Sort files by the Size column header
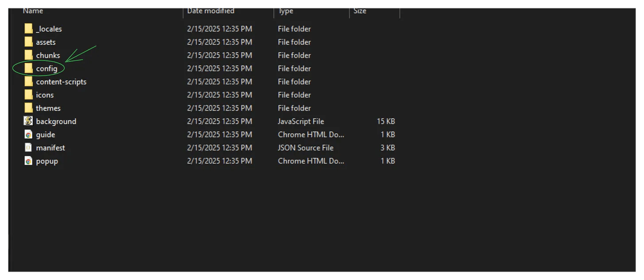This screenshot has height=280, width=644. (360, 11)
